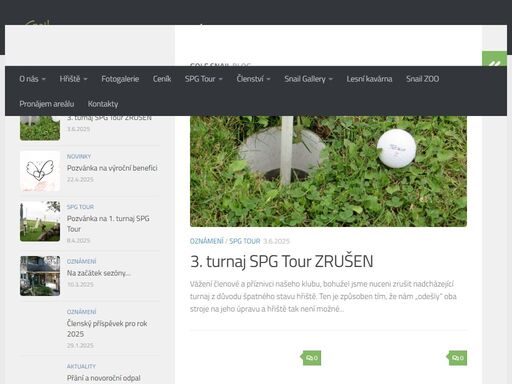Select the NOVINKY category label
The height and width of the screenshot is (384, 512).
[x=79, y=156]
